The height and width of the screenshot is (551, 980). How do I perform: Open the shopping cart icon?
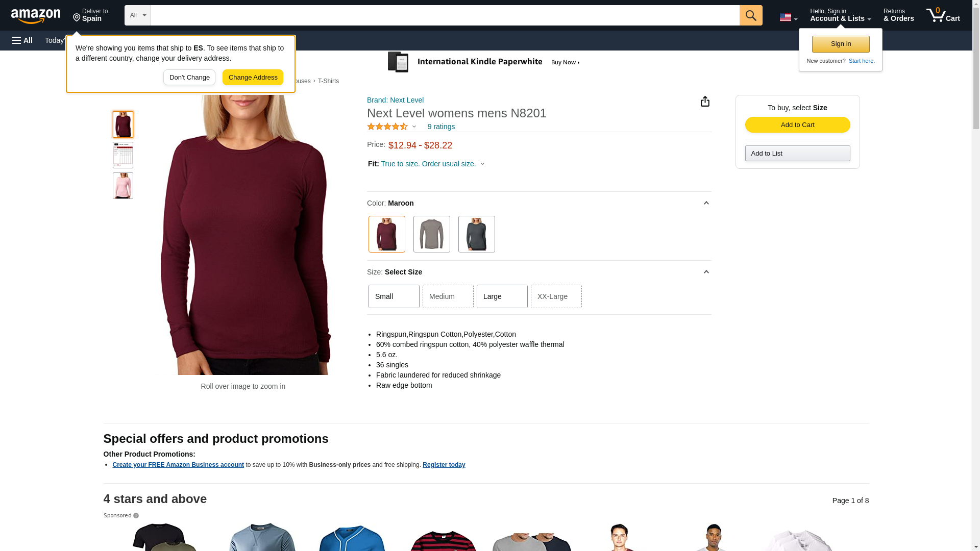click(943, 15)
